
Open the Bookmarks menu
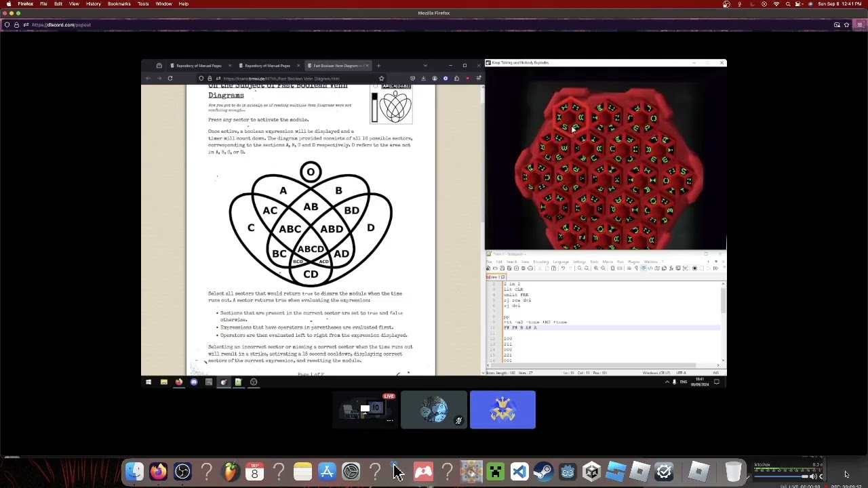(x=119, y=4)
